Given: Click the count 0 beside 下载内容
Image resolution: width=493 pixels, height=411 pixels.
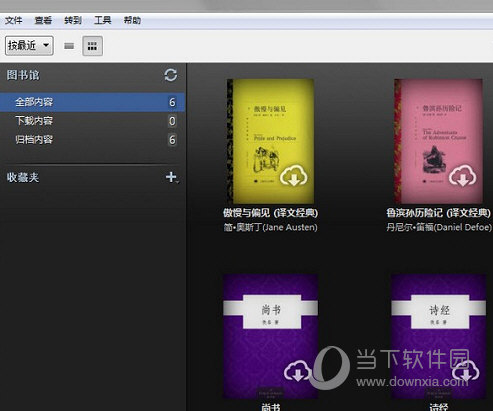Looking at the screenshot, I should pos(172,121).
